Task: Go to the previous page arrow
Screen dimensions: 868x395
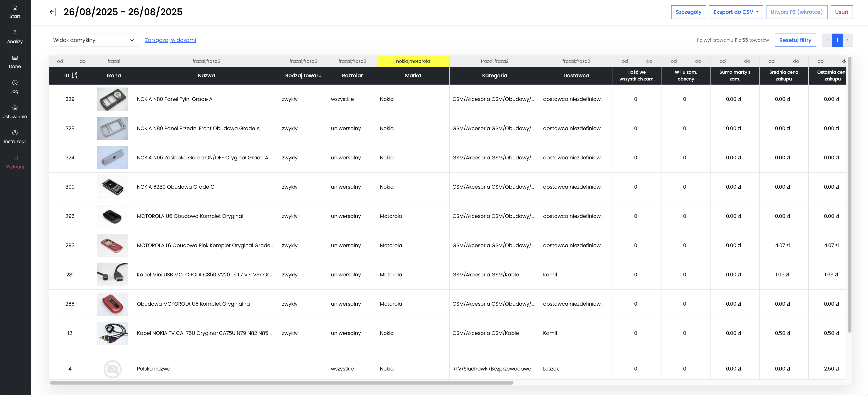Action: click(827, 40)
